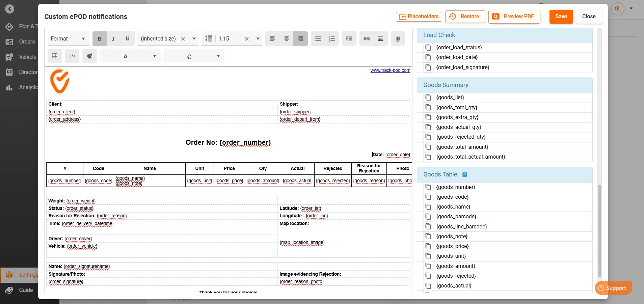Click the insert image icon
644x304 pixels.
coord(380,39)
